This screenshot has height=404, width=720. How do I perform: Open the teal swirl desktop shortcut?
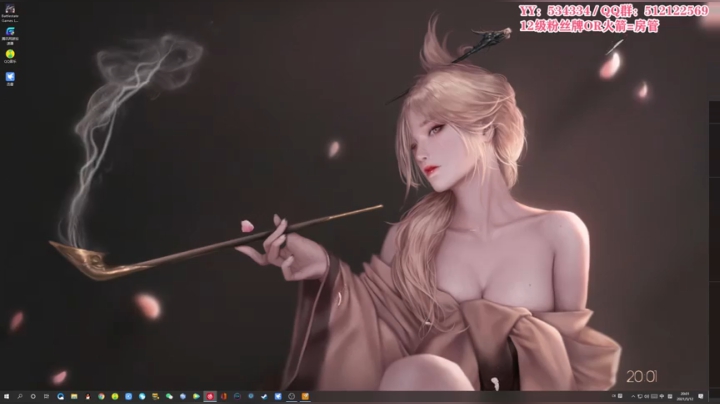pyautogui.click(x=10, y=35)
